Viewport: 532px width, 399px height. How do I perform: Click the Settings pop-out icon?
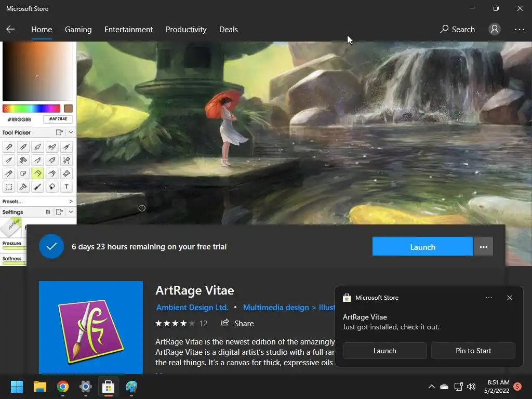coord(59,212)
